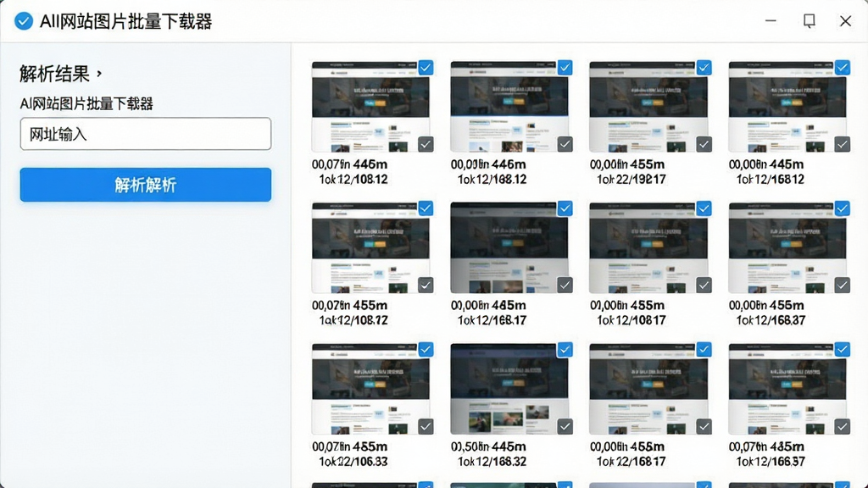Click gray checkmark icon on the 00,00in 445m thumbnail
The image size is (868, 488).
click(x=843, y=144)
